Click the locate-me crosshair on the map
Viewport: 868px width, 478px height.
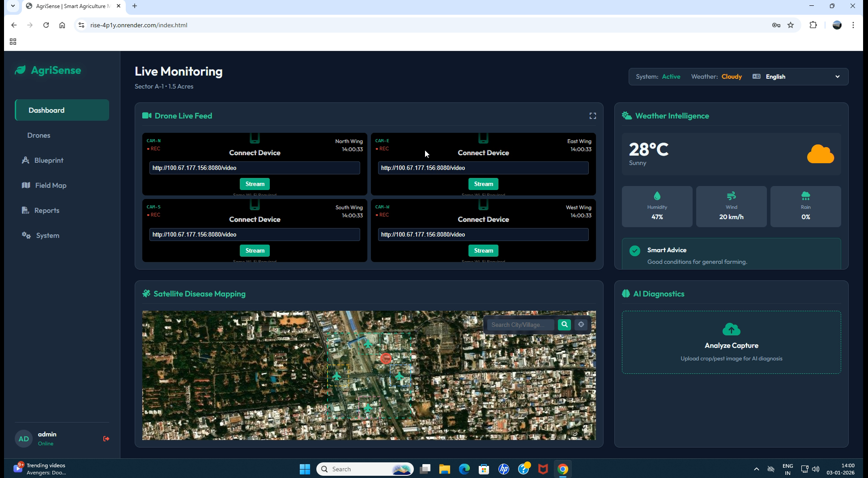[581, 325]
